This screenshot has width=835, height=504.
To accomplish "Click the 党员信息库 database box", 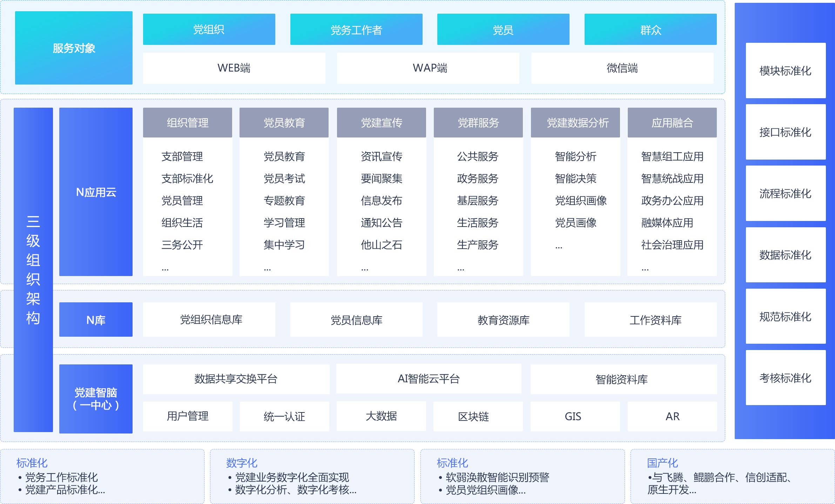I will [x=356, y=320].
